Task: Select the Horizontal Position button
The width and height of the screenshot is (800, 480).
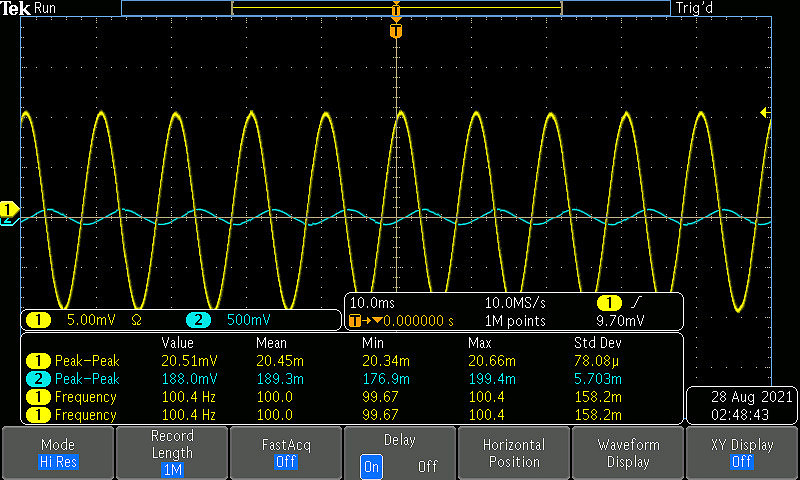Action: [x=514, y=453]
